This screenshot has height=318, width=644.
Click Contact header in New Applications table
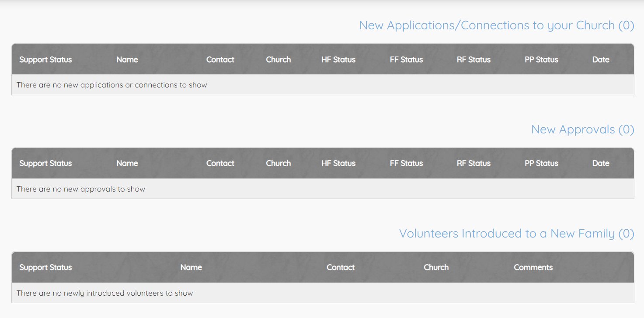click(220, 59)
